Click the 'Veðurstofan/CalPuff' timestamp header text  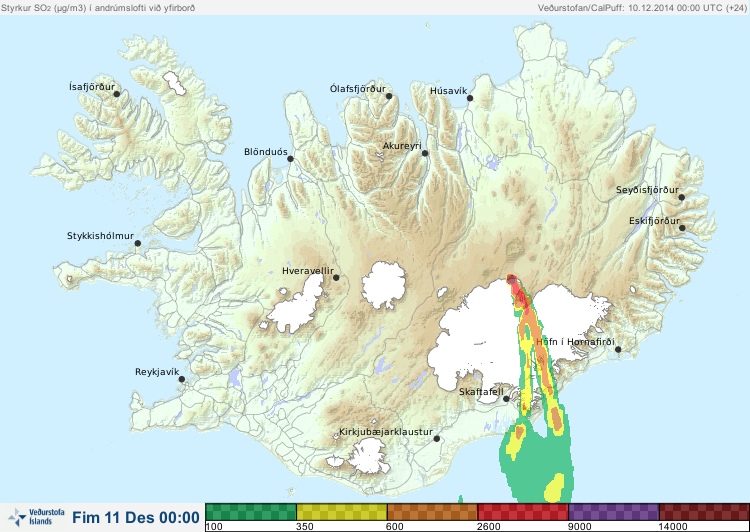pyautogui.click(x=642, y=8)
